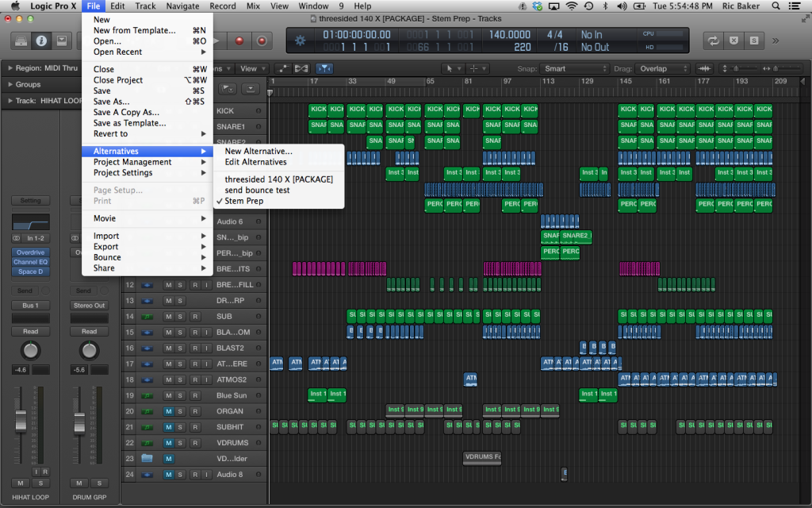Image resolution: width=812 pixels, height=508 pixels.
Task: Show the Toolbar tray icon
Action: pyautogui.click(x=62, y=41)
